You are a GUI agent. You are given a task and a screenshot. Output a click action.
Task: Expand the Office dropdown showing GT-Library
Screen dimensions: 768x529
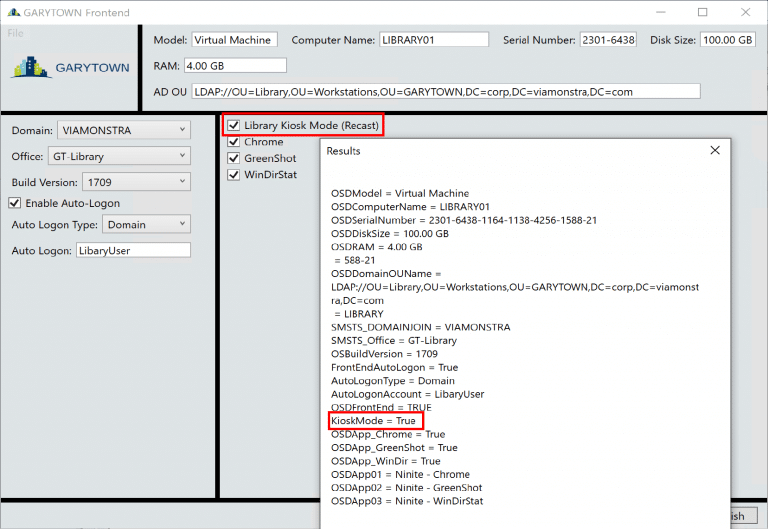coord(118,156)
